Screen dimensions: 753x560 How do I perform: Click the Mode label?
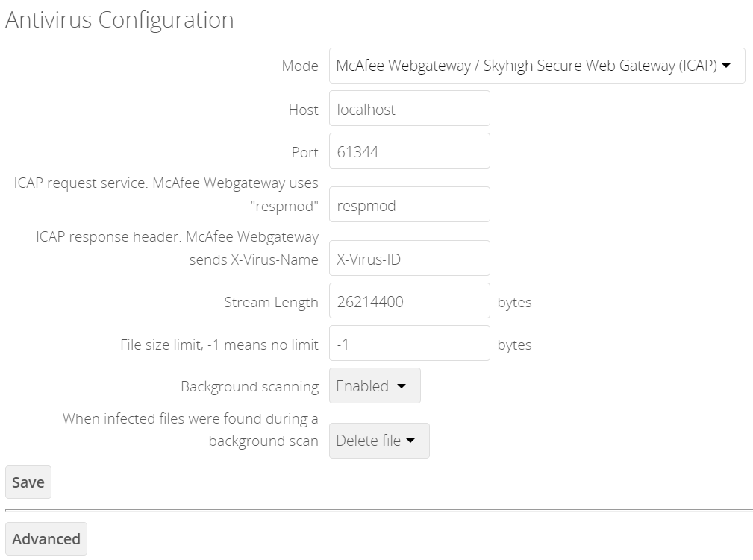pos(300,66)
